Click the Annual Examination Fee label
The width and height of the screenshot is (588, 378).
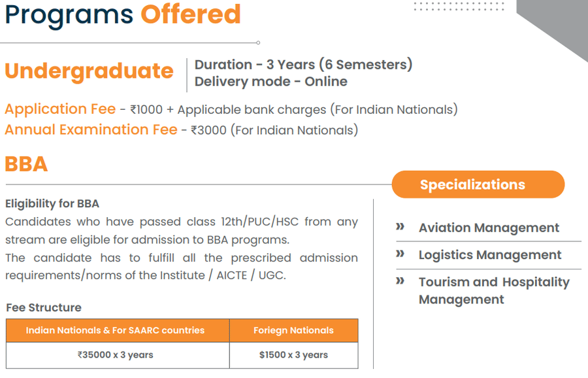point(91,129)
